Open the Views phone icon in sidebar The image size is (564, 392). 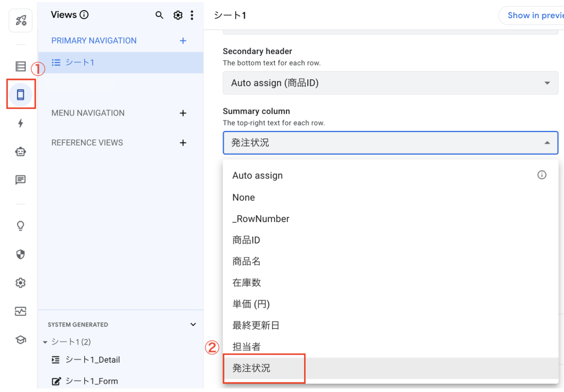point(20,95)
